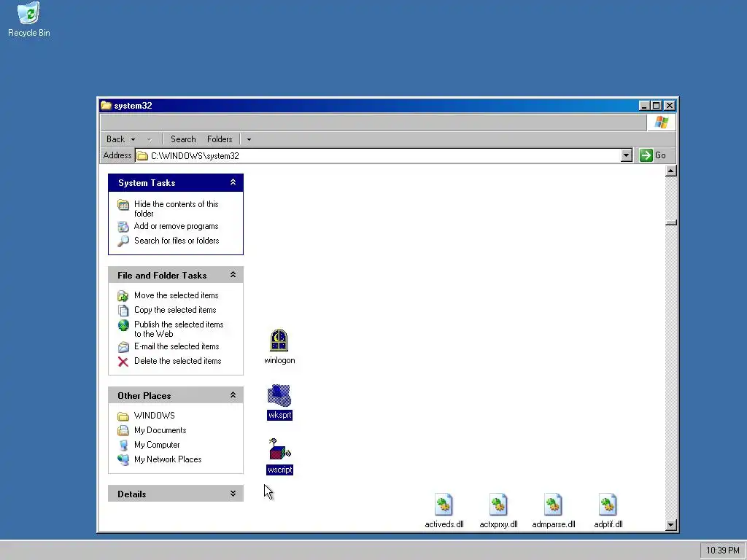
Task: Click Delete the selected items link
Action: click(x=178, y=361)
